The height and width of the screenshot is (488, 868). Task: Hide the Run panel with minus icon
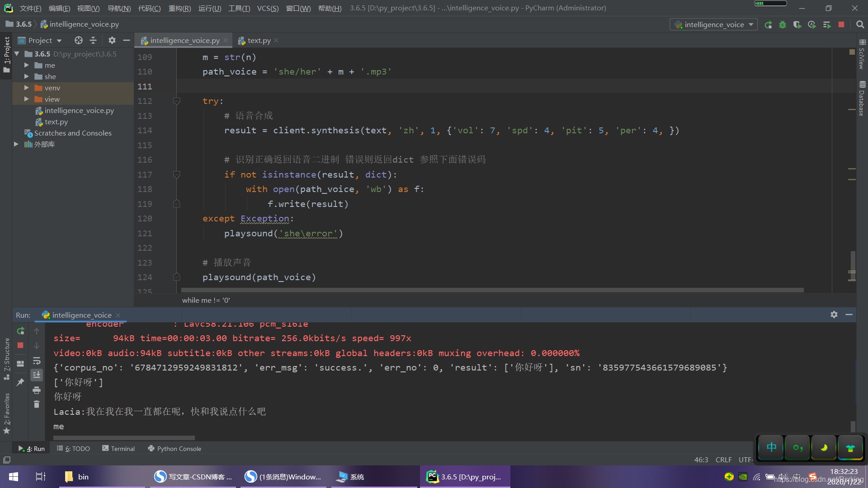(x=849, y=314)
